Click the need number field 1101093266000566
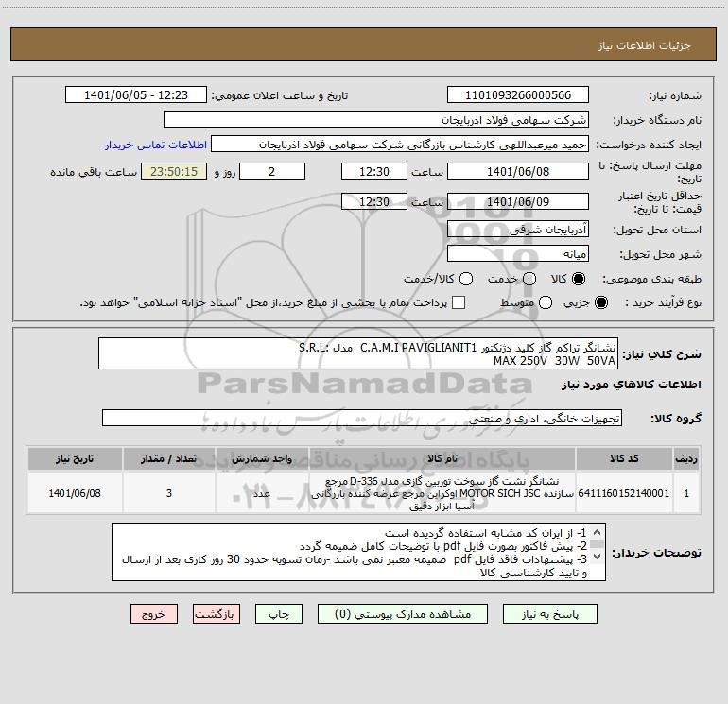Image resolution: width=728 pixels, height=704 pixels. (518, 95)
